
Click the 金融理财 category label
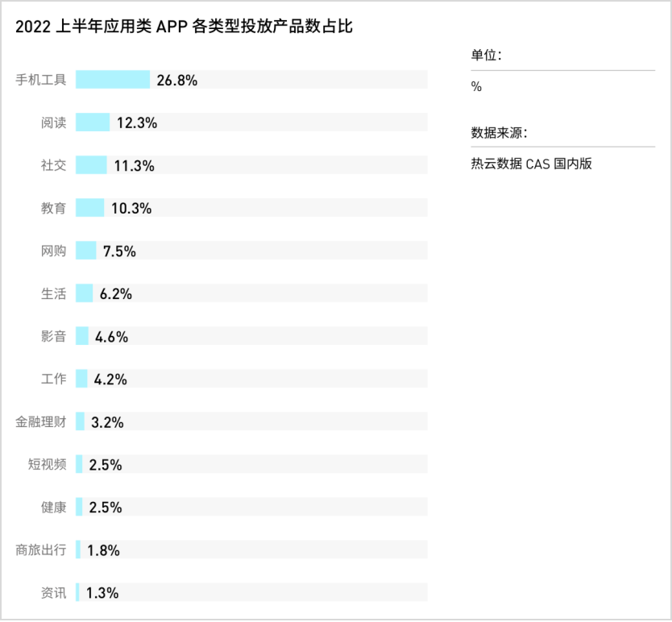pos(41,421)
